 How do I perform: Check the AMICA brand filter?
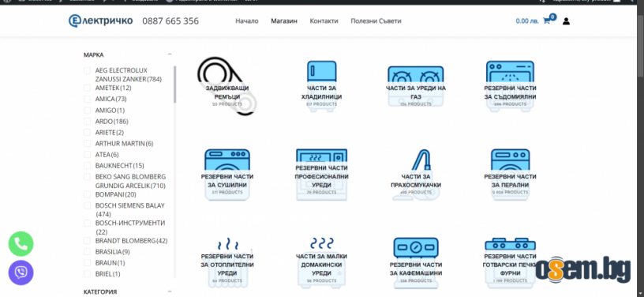point(87,99)
